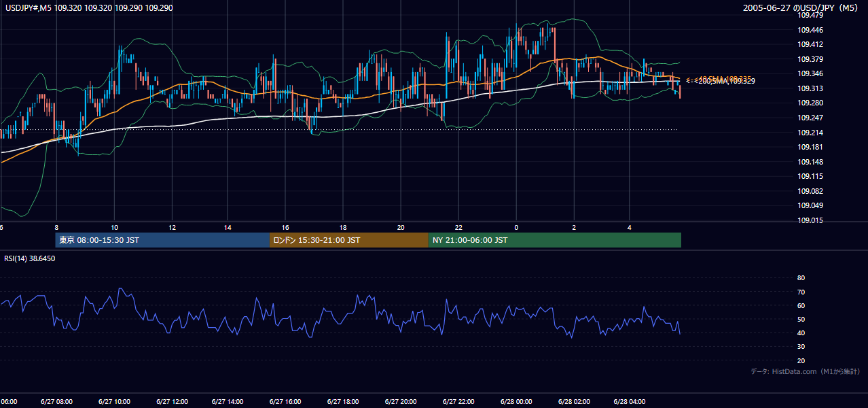Click the 109.479 price axis label
The width and height of the screenshot is (868, 408).
[x=810, y=15]
